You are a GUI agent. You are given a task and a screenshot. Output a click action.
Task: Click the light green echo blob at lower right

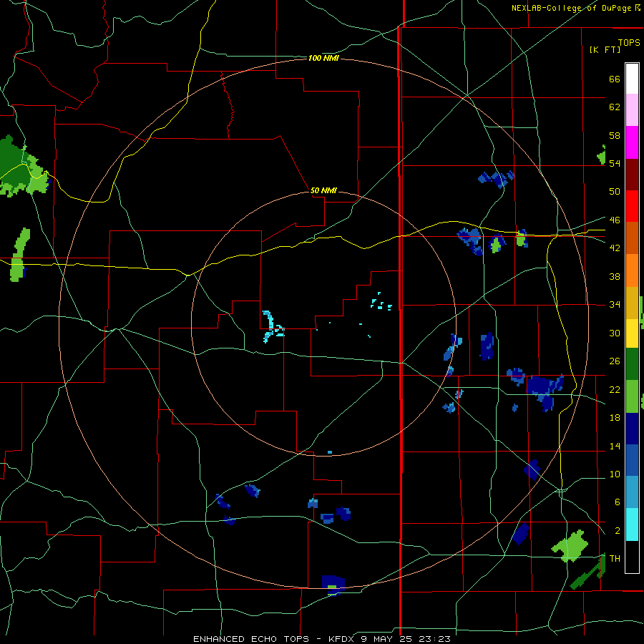tap(570, 546)
